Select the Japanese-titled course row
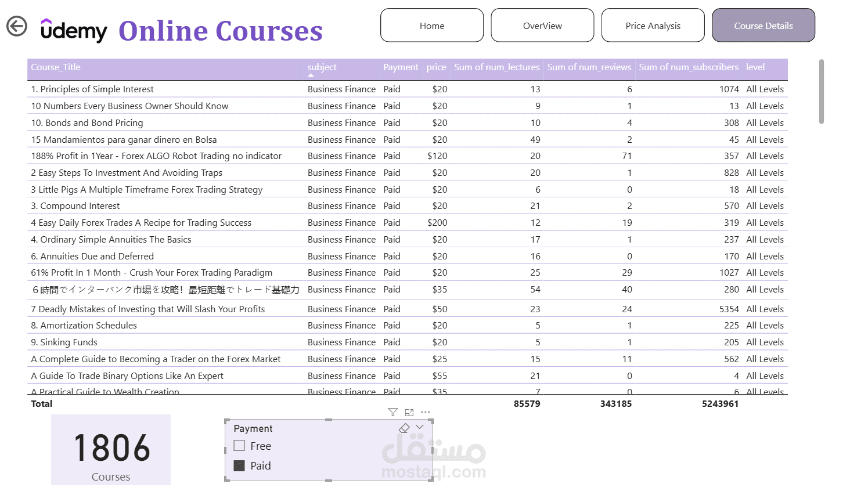This screenshot has width=868, height=491. pyautogui.click(x=408, y=290)
